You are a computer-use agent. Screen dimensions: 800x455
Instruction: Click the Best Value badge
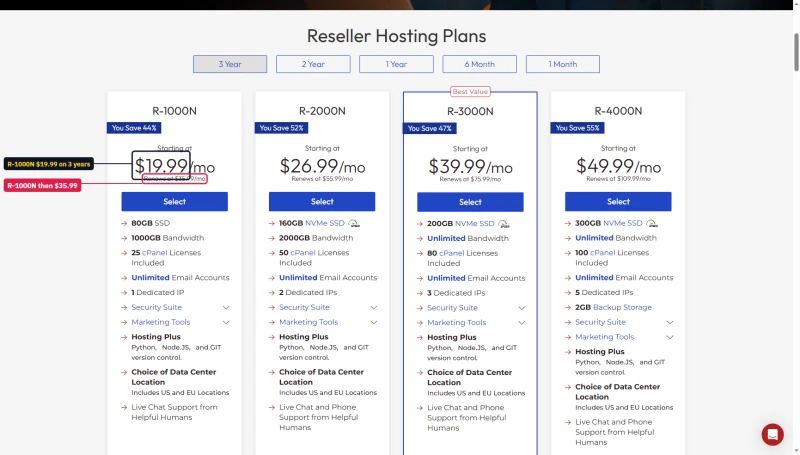[x=470, y=92]
